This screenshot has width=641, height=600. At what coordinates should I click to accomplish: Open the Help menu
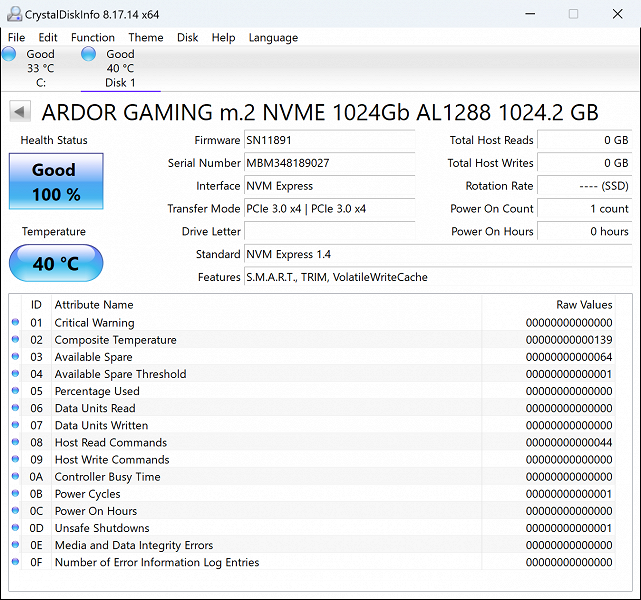coord(224,38)
